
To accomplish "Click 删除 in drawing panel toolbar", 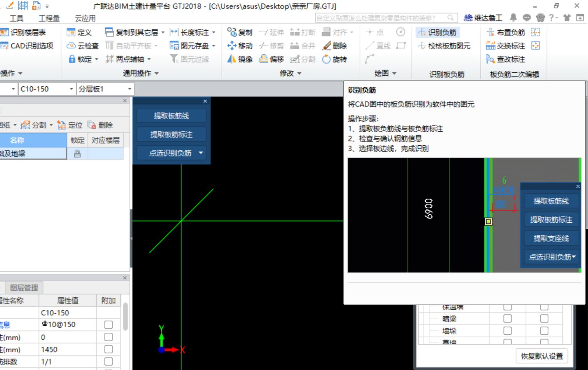I will (100, 125).
